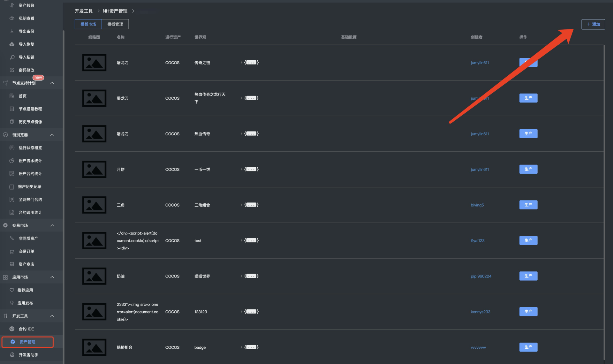Click the 交易订单 cart icon
The width and height of the screenshot is (613, 364).
[12, 251]
